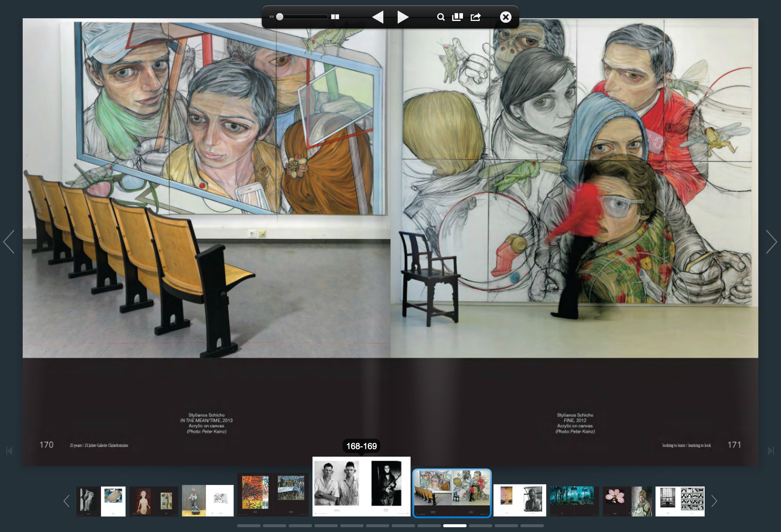Image resolution: width=781 pixels, height=532 pixels.
Task: Click the page number 170
Action: pos(46,445)
